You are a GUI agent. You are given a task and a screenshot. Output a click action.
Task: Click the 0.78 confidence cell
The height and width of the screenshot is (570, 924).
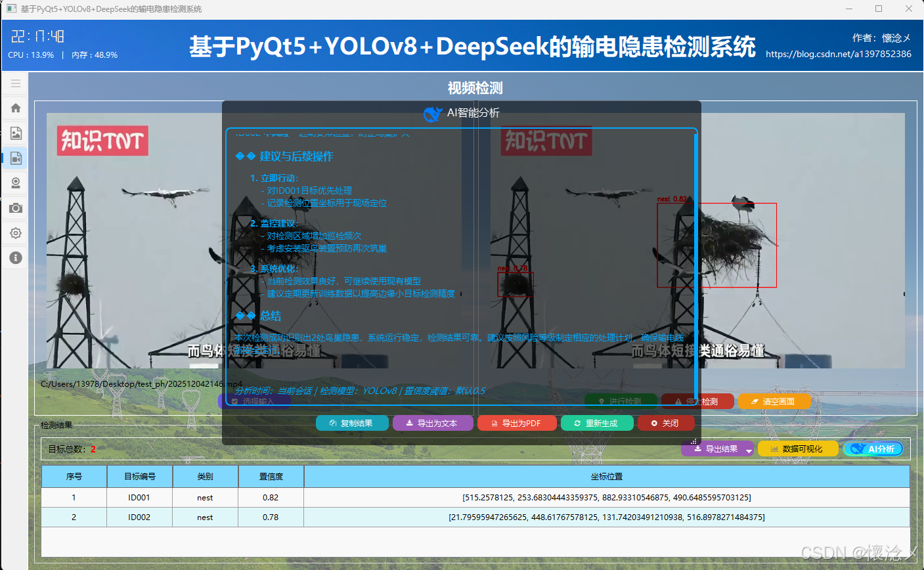click(271, 517)
